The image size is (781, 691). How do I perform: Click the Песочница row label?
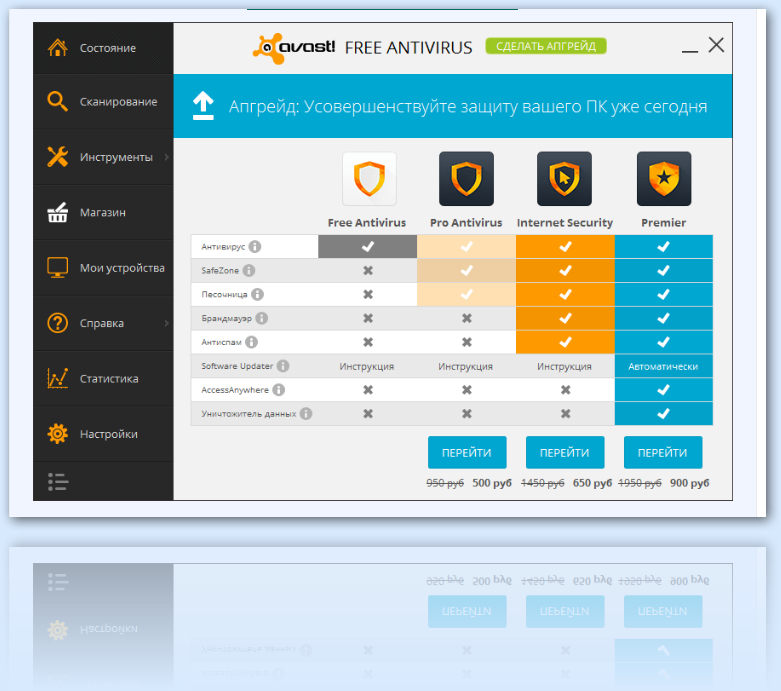(x=224, y=294)
